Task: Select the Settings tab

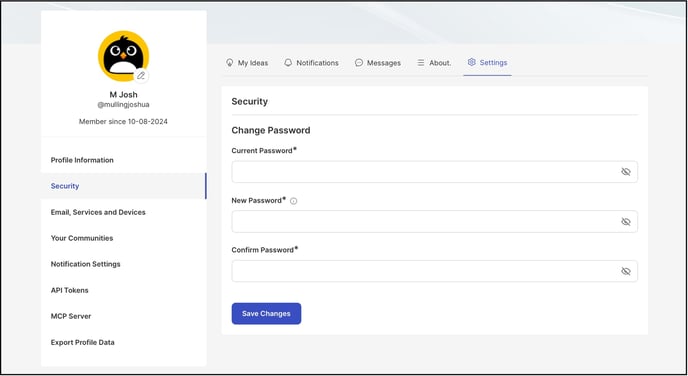Action: coord(487,63)
